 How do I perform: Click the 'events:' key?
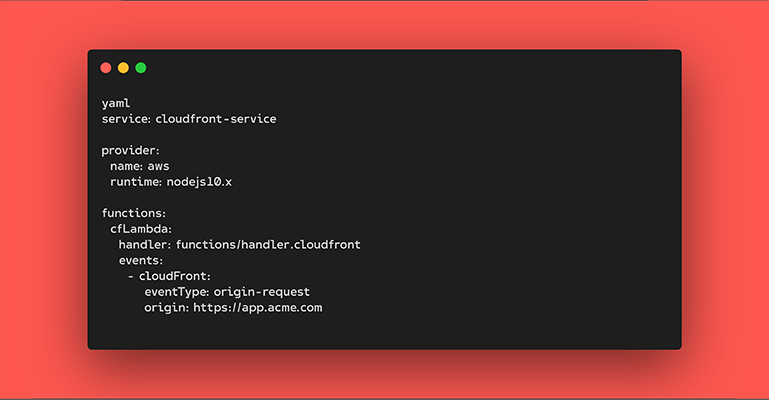coord(141,260)
